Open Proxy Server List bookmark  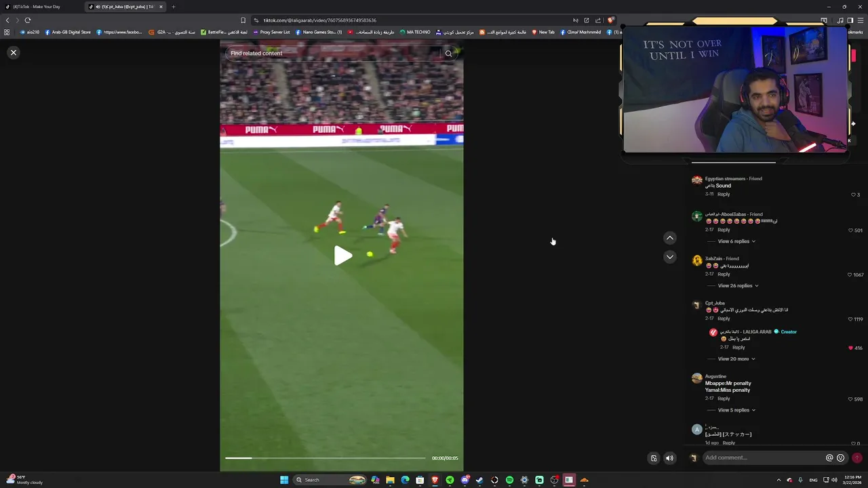[x=271, y=32]
